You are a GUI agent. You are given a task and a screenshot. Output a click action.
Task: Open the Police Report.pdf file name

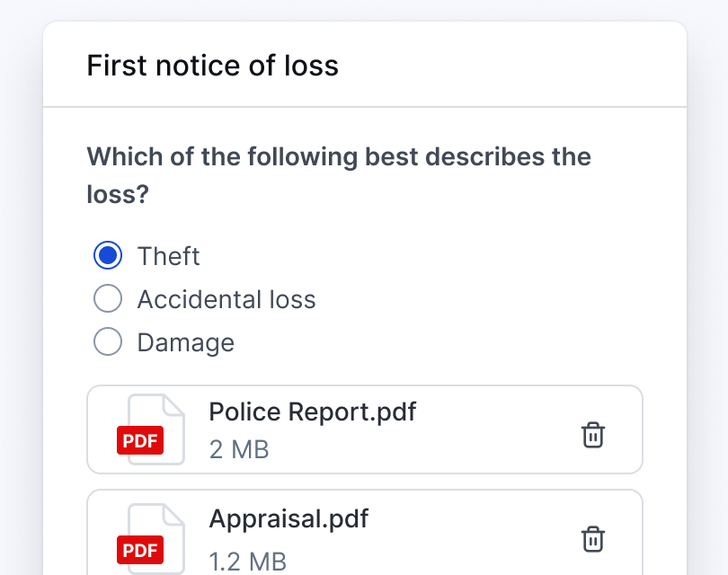312,411
